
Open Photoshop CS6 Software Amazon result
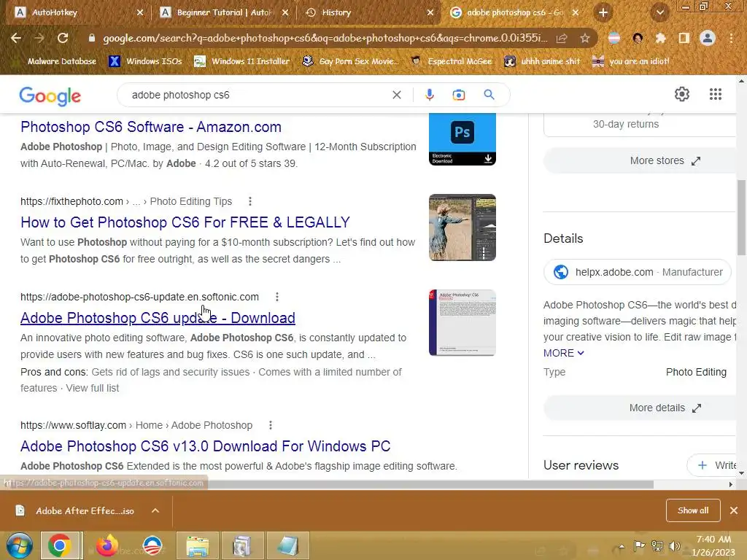pos(151,127)
